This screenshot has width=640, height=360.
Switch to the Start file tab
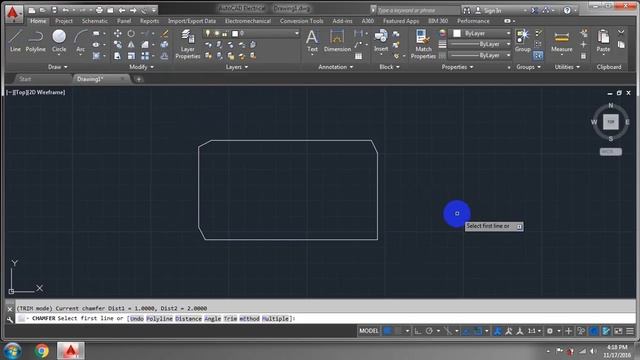(25, 79)
